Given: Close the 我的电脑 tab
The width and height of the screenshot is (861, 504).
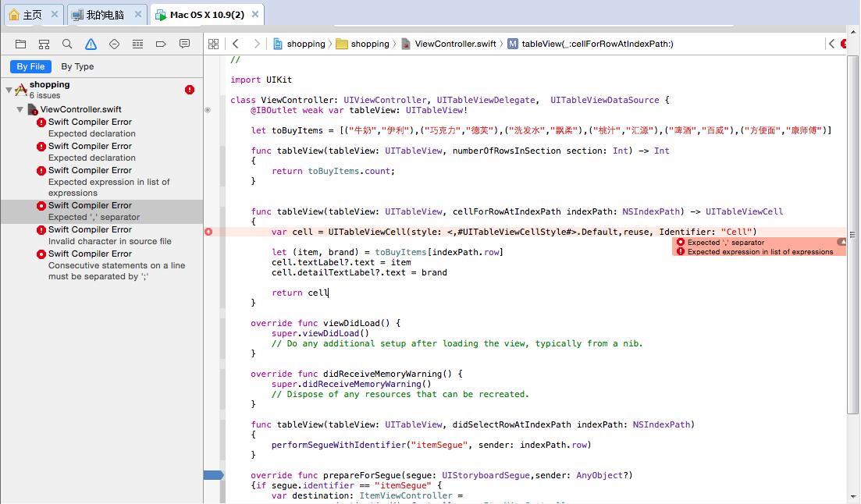Looking at the screenshot, I should click(138, 14).
